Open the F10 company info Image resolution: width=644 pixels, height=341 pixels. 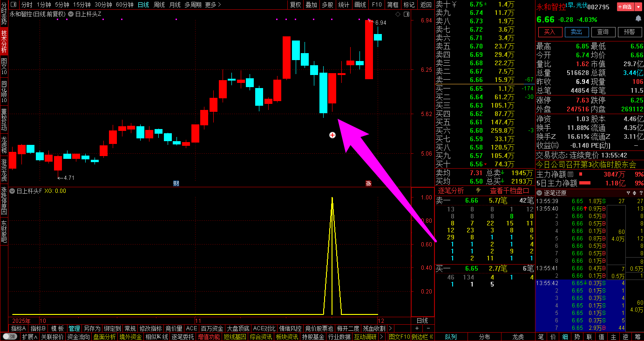point(377,5)
